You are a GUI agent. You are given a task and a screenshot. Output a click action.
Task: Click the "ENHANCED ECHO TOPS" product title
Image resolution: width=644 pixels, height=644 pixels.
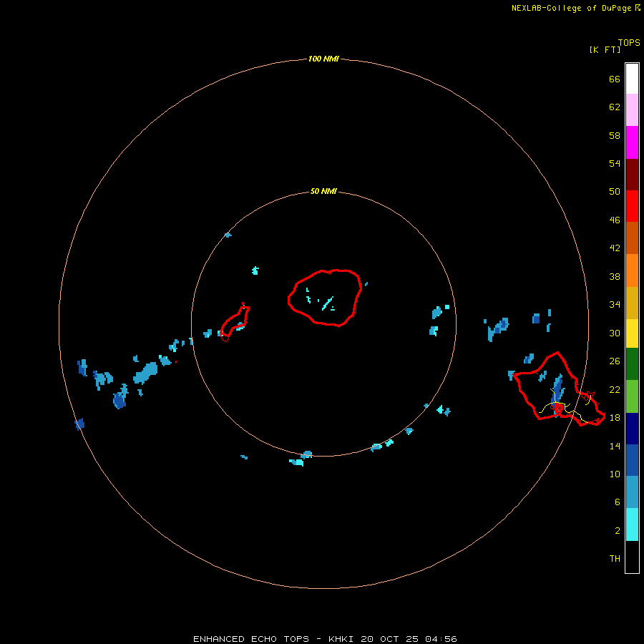[x=251, y=639]
